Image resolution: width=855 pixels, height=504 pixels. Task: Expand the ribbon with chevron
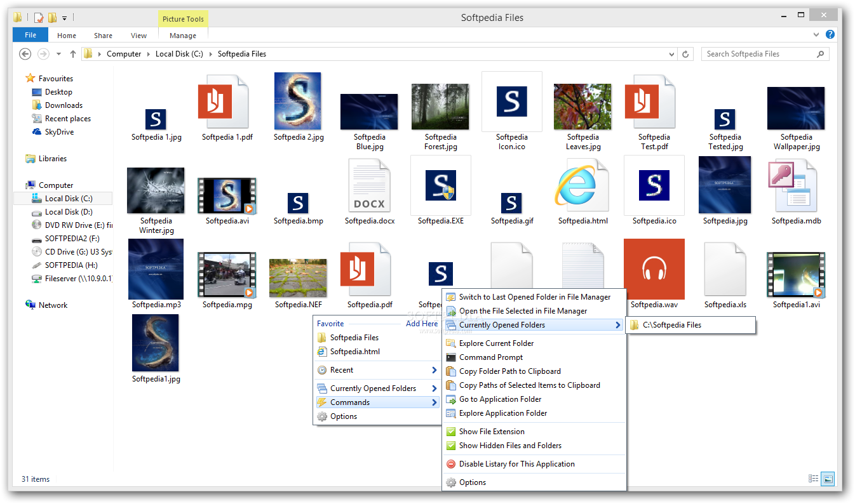click(x=816, y=34)
